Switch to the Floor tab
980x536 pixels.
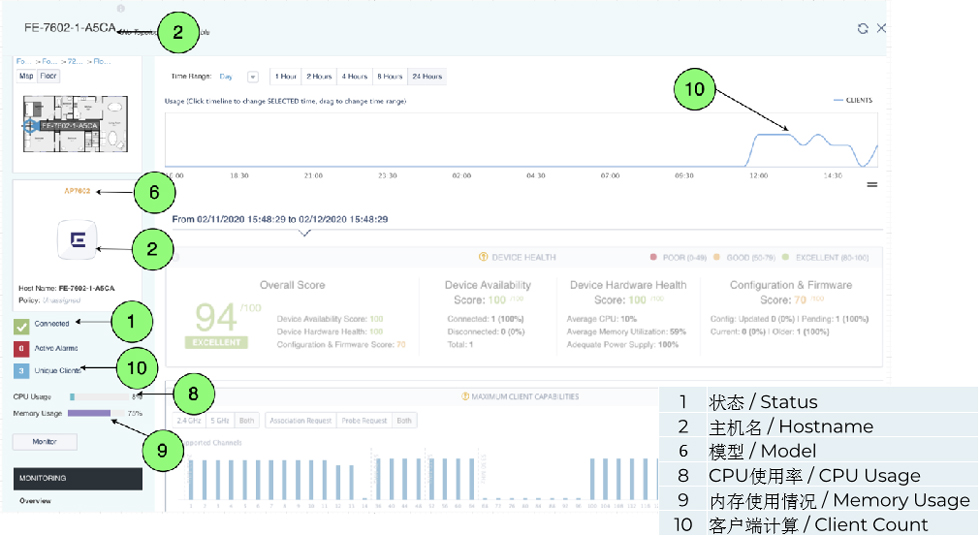[x=48, y=76]
